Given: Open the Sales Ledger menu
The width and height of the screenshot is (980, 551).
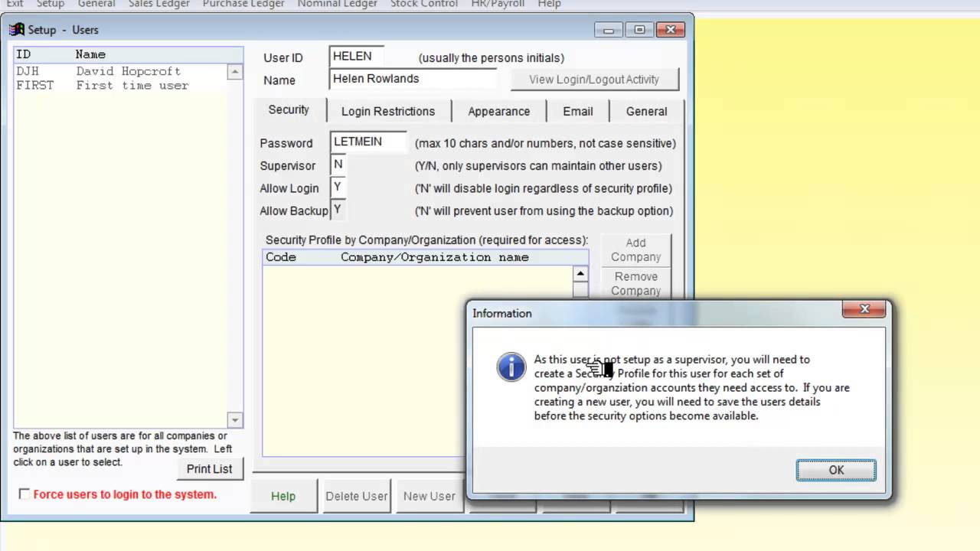Looking at the screenshot, I should tap(159, 4).
